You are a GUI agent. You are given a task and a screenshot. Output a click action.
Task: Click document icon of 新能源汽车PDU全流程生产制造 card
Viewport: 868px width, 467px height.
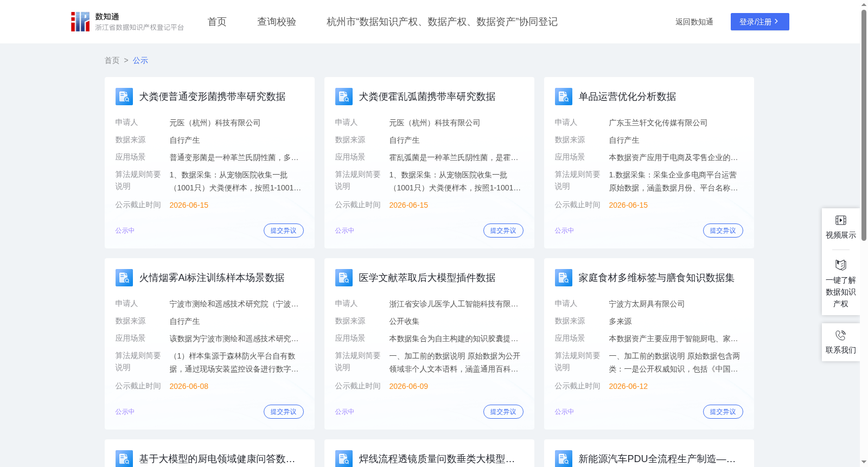coord(564,459)
